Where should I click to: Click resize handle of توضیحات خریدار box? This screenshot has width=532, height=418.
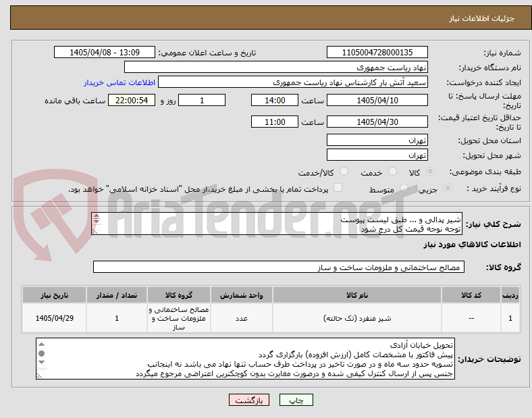coord(40,375)
